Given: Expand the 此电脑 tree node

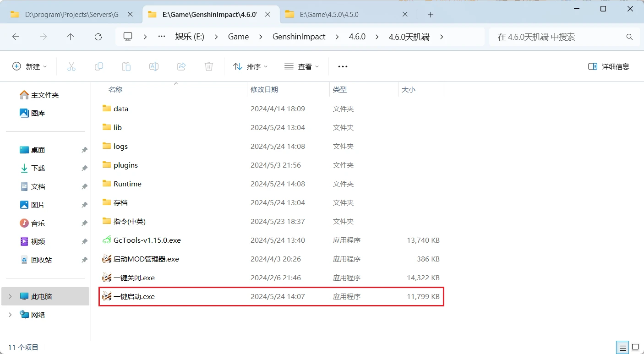Looking at the screenshot, I should click(x=10, y=296).
